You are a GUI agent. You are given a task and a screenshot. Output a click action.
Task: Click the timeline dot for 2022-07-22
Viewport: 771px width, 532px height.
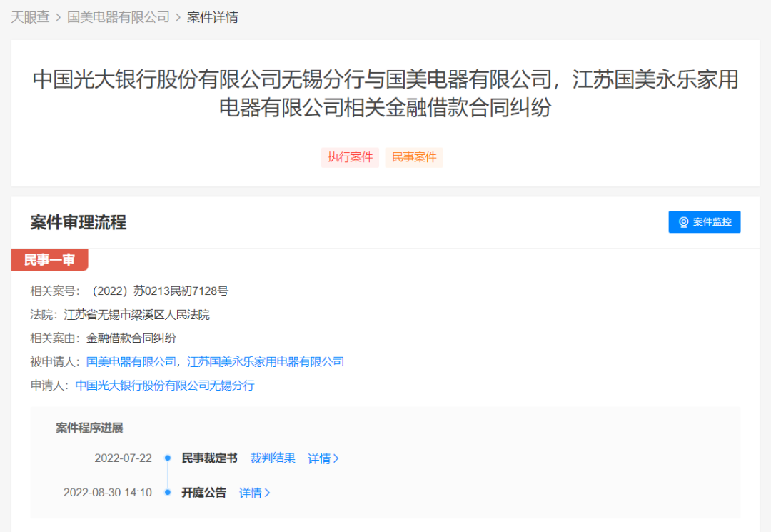[168, 458]
